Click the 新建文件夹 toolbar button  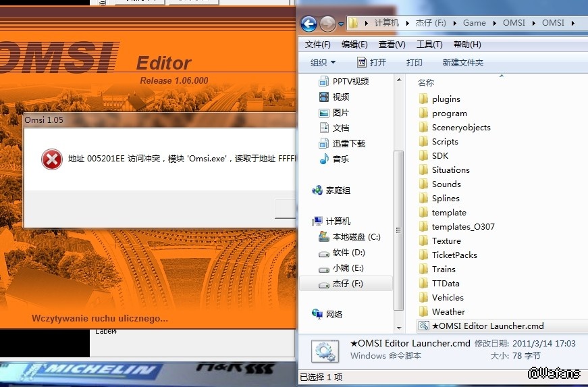pyautogui.click(x=462, y=63)
